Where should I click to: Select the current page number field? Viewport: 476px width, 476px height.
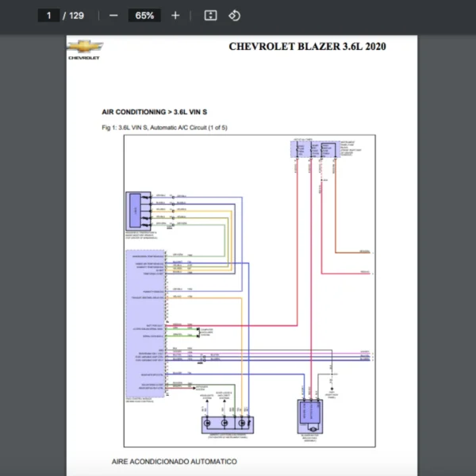click(49, 15)
